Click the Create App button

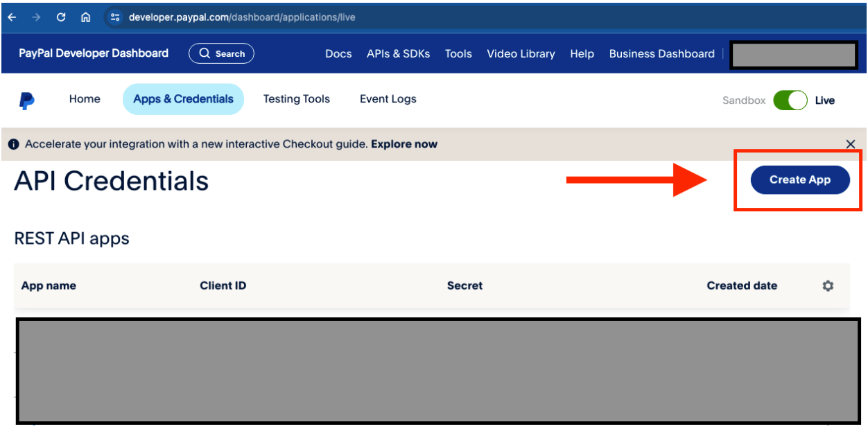pyautogui.click(x=800, y=179)
